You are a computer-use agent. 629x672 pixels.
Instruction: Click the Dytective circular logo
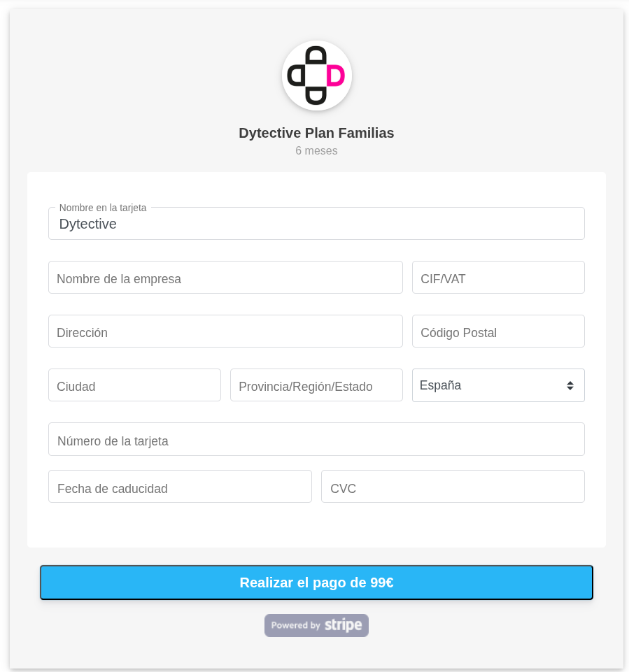316,76
